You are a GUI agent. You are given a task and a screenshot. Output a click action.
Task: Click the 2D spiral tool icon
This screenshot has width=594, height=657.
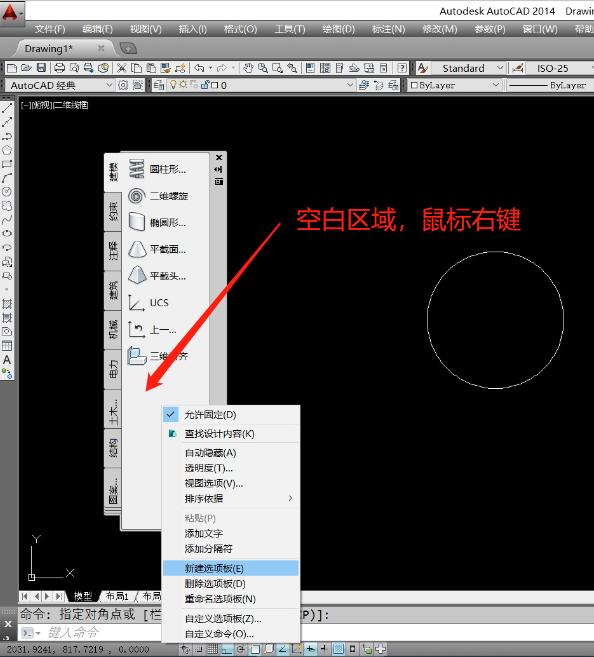137,196
